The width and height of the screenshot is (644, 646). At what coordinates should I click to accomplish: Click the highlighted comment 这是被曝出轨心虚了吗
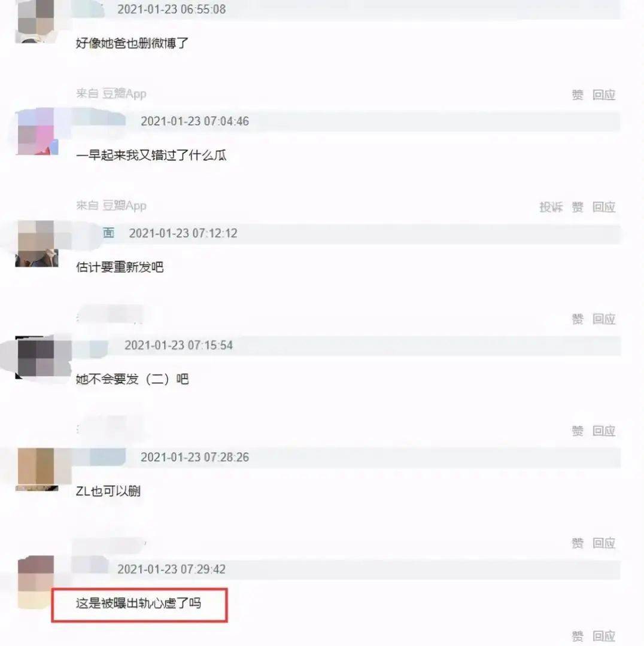coord(138,604)
